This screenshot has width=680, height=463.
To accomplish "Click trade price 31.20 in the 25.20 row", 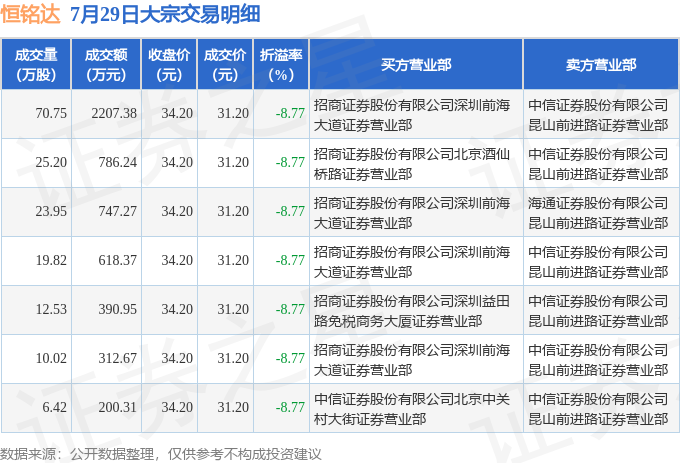I will [x=233, y=163].
